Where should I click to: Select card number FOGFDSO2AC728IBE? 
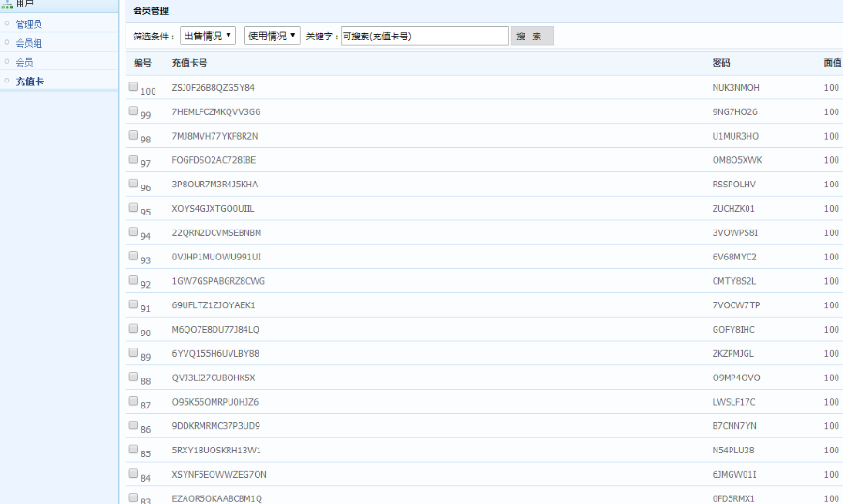point(214,160)
